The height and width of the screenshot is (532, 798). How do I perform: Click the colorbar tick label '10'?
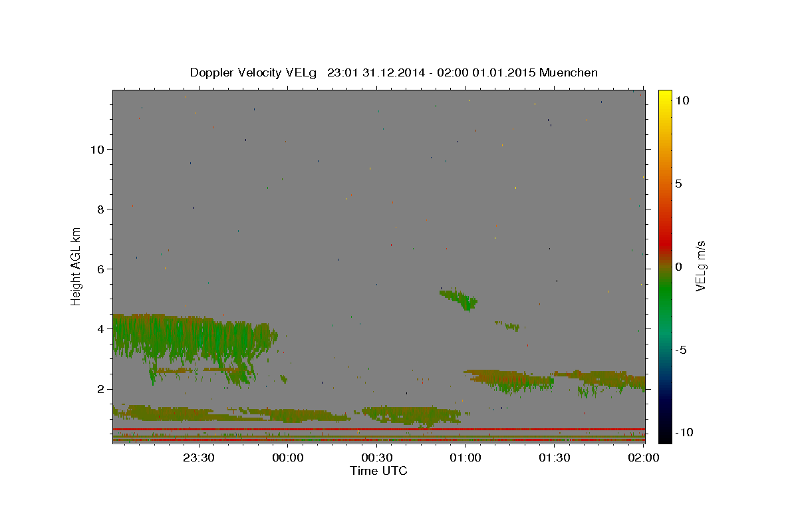pyautogui.click(x=682, y=100)
